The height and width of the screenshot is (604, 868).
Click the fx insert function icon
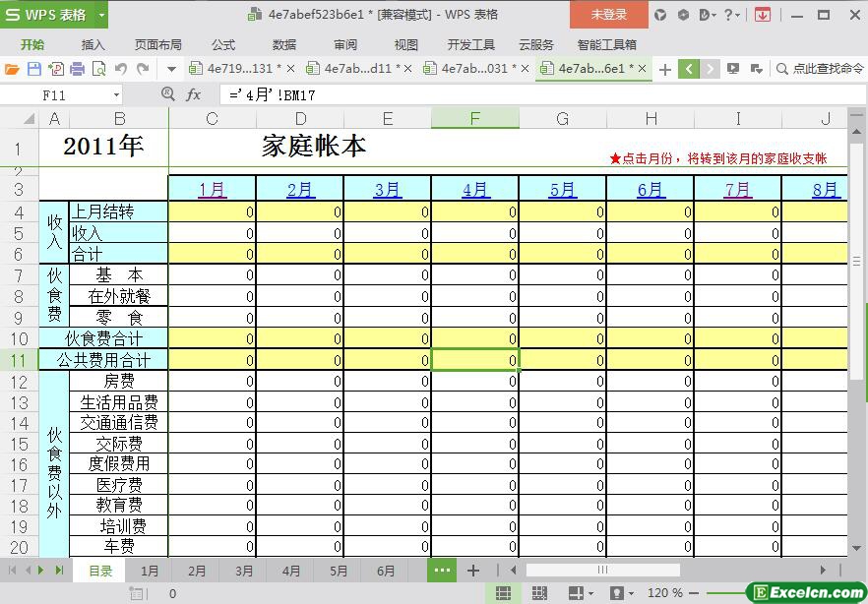coord(194,94)
